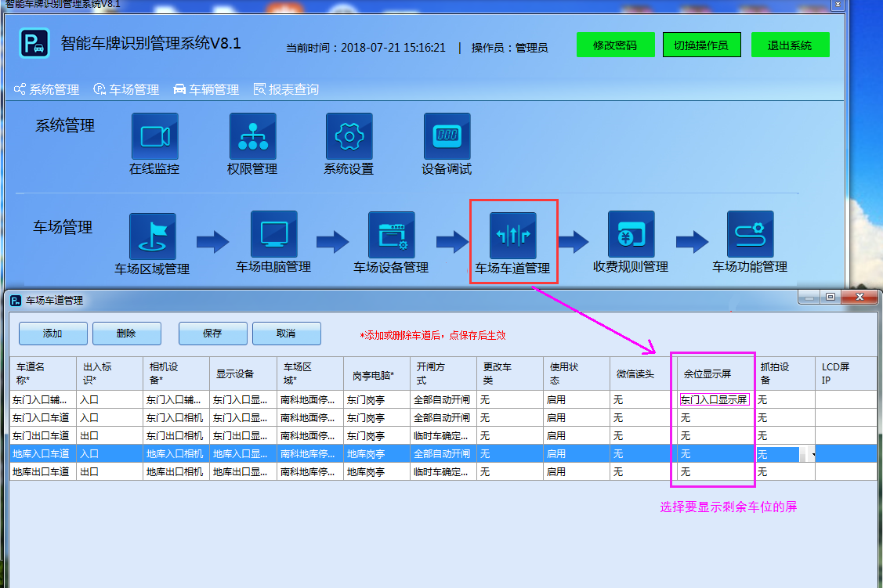Click the 岗亭电脑 column header
The image size is (883, 588).
pyautogui.click(x=377, y=373)
